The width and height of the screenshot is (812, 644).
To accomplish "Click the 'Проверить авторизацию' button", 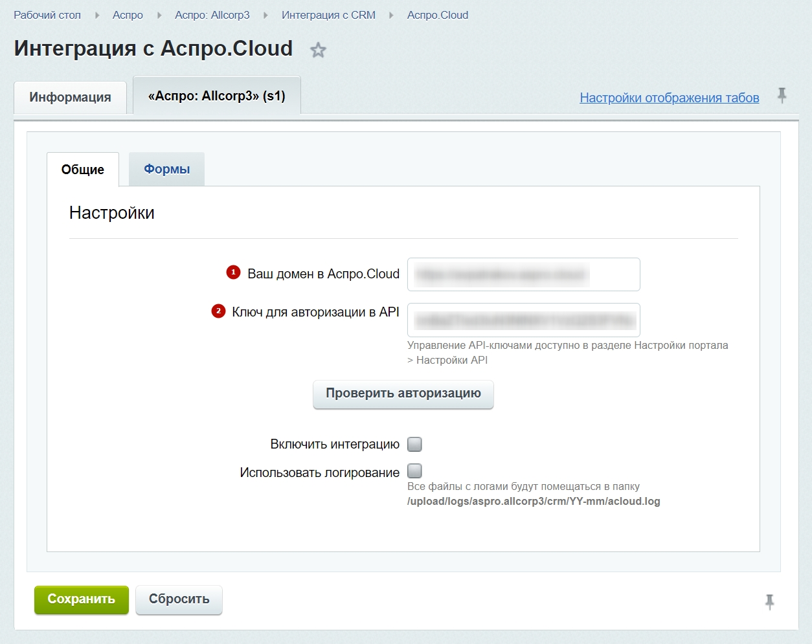I will pos(403,394).
